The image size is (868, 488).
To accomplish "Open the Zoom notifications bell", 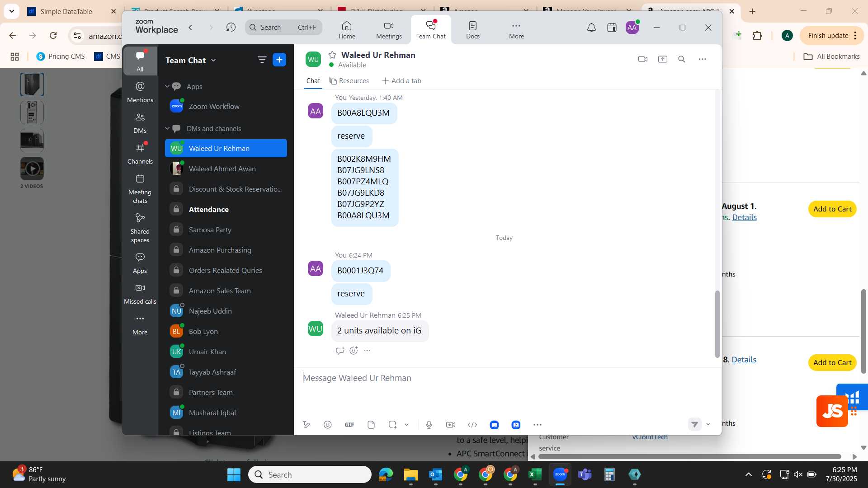I will coord(591,28).
